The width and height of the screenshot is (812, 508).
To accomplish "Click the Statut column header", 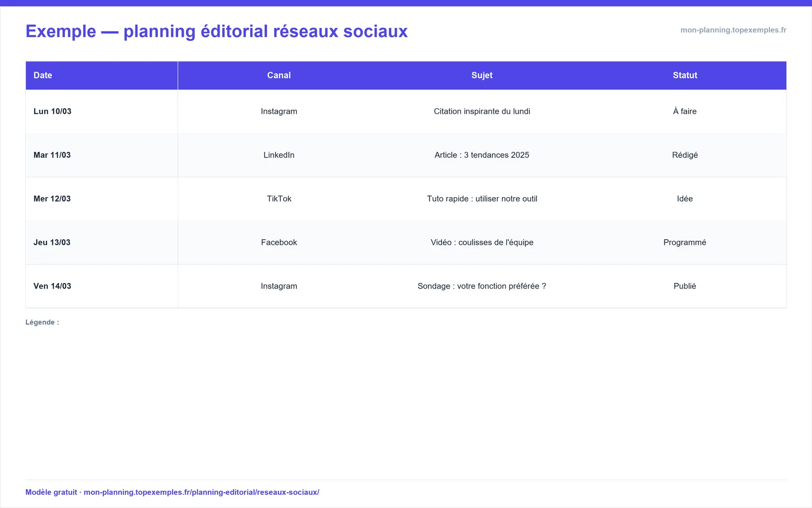I will tap(685, 75).
